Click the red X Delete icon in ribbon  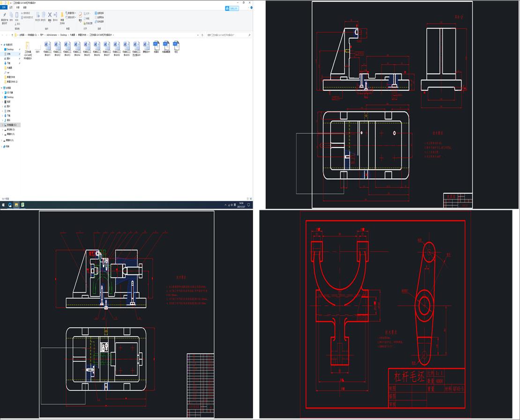click(50, 15)
